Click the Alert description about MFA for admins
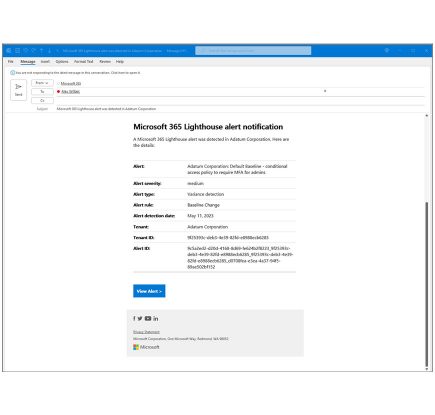435x415 pixels. click(237, 169)
